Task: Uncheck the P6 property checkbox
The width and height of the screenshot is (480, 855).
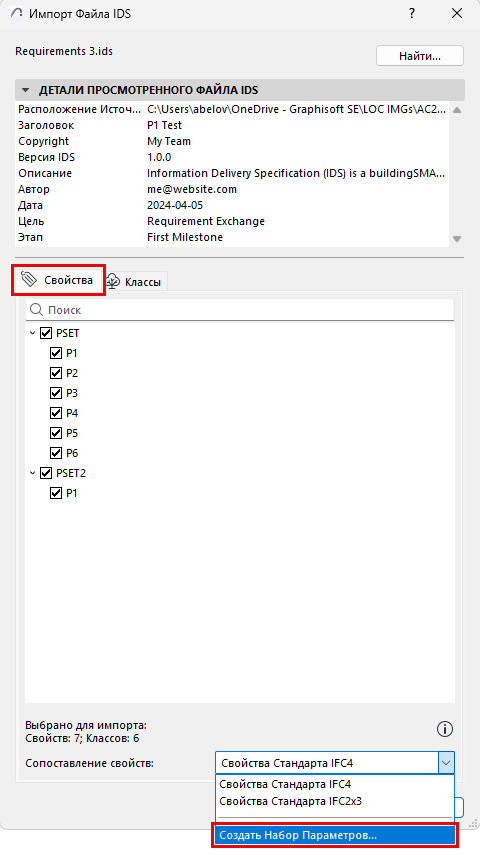Action: (56, 453)
